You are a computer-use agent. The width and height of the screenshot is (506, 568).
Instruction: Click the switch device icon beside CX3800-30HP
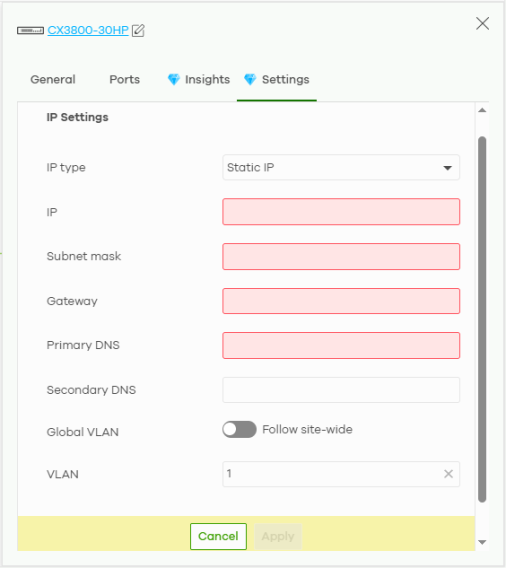pos(30,31)
